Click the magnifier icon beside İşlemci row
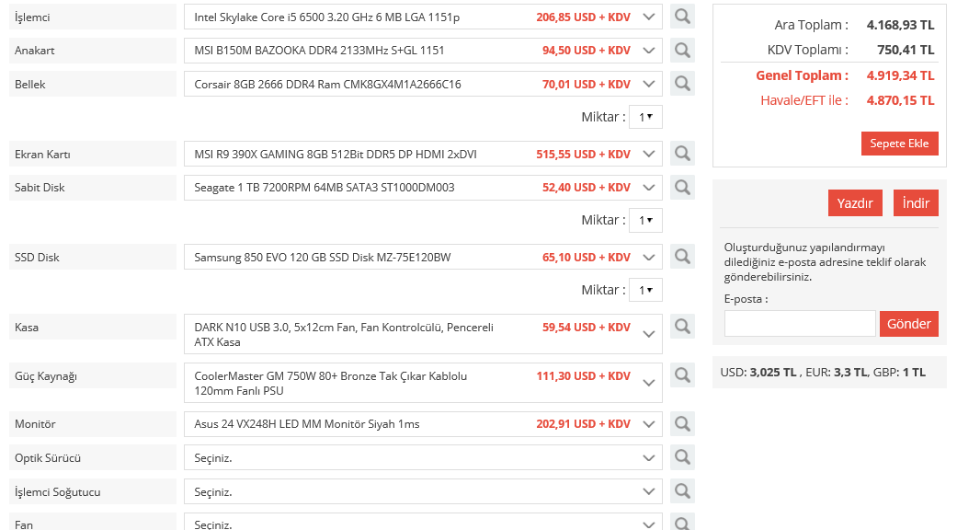Screen dimensions: 980x530 682,17
